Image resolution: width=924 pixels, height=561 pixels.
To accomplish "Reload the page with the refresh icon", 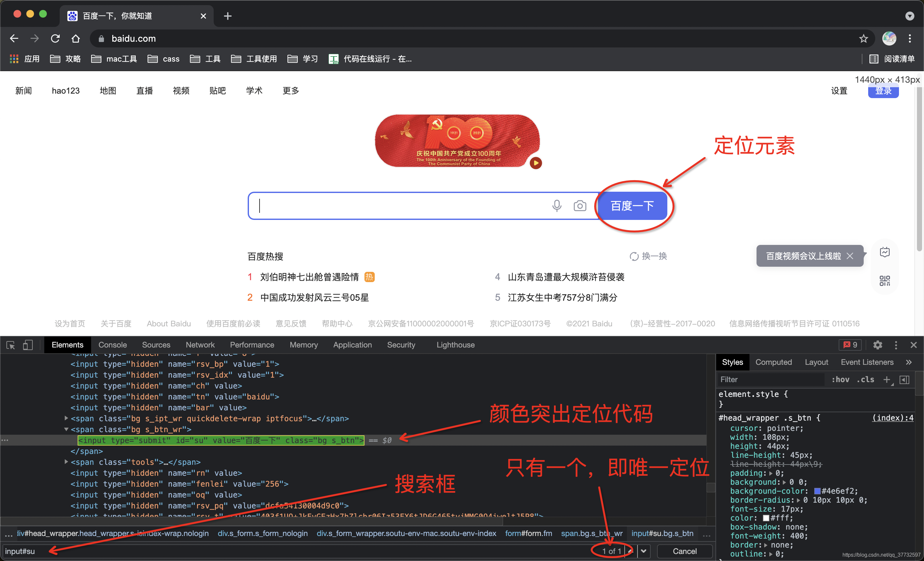I will pyautogui.click(x=55, y=38).
